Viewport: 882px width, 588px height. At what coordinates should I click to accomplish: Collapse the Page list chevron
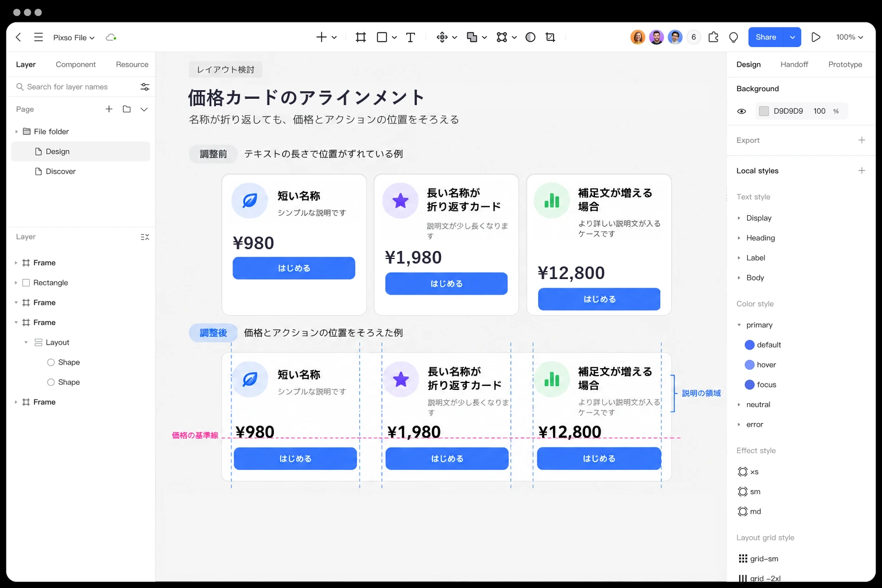coord(144,109)
